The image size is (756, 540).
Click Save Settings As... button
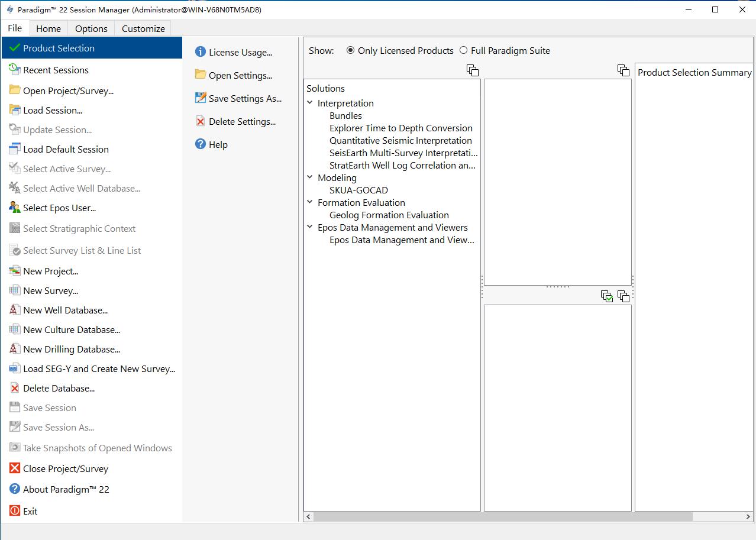[238, 98]
